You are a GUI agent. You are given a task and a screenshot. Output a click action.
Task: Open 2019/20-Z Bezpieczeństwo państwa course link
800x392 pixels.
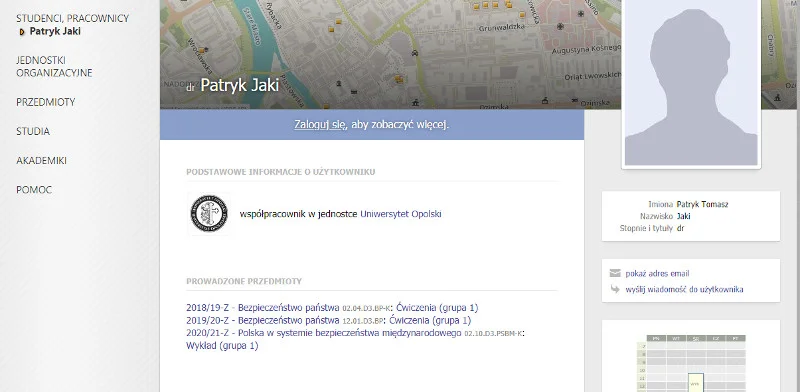point(263,321)
